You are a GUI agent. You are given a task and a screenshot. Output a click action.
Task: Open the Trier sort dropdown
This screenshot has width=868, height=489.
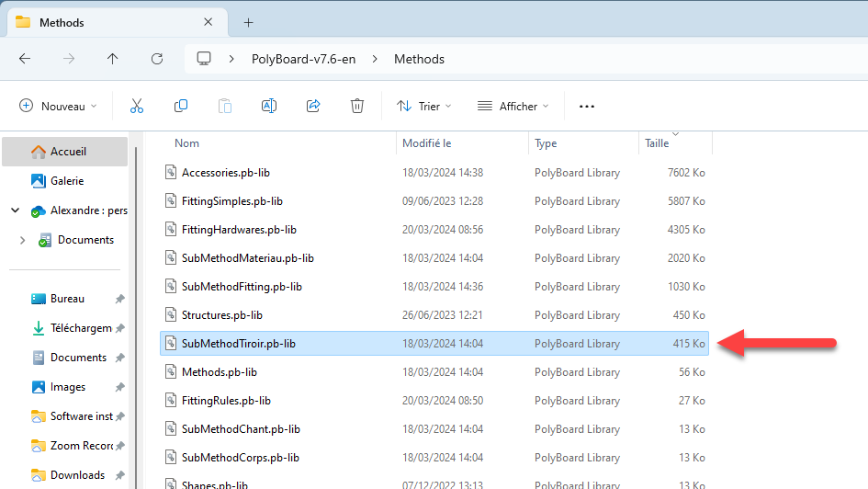coord(424,106)
